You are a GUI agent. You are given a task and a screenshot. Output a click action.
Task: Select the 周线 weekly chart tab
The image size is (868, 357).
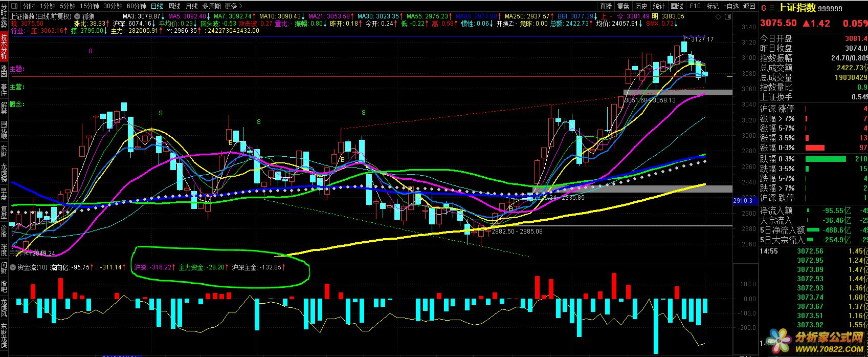tap(174, 6)
